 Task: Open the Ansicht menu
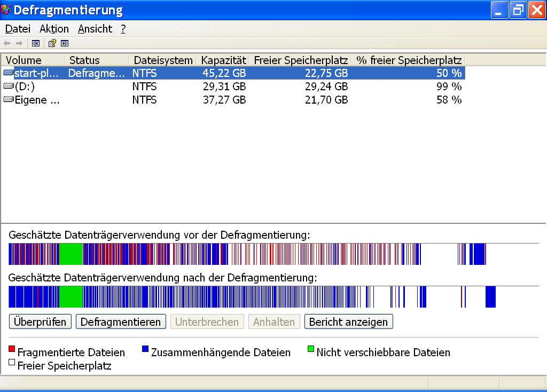pyautogui.click(x=95, y=29)
